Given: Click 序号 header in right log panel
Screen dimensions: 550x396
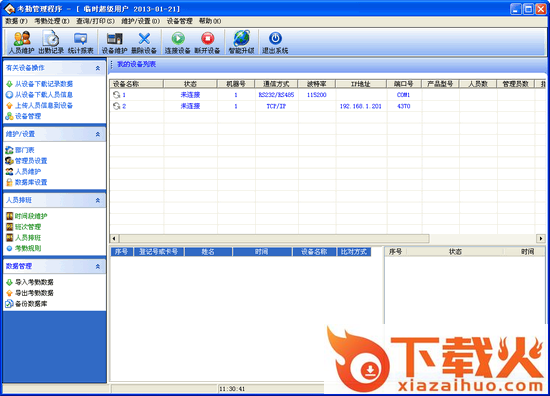Looking at the screenshot, I should coord(395,252).
